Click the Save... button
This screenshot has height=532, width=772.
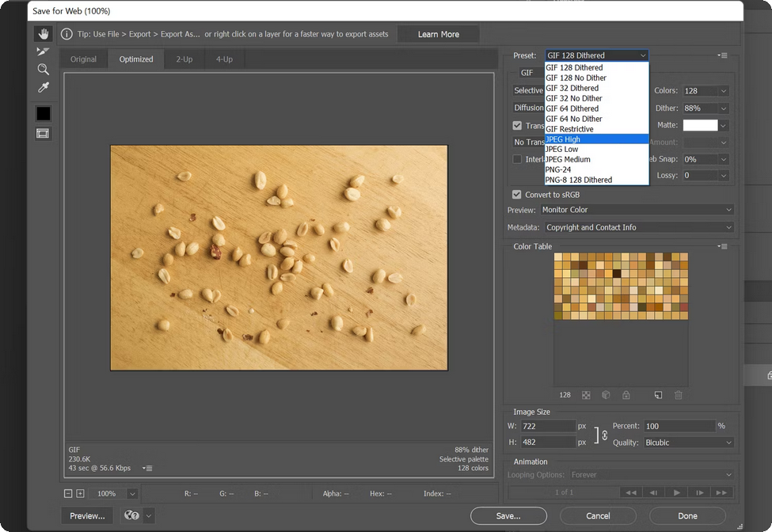point(508,516)
